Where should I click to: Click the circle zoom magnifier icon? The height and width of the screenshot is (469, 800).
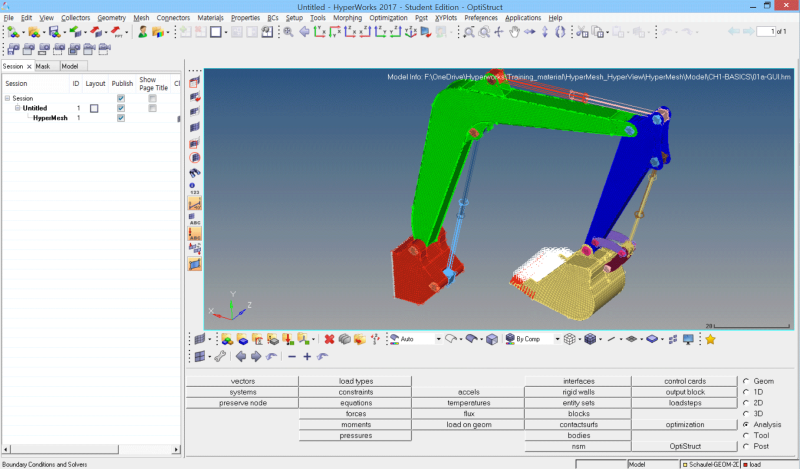click(484, 32)
